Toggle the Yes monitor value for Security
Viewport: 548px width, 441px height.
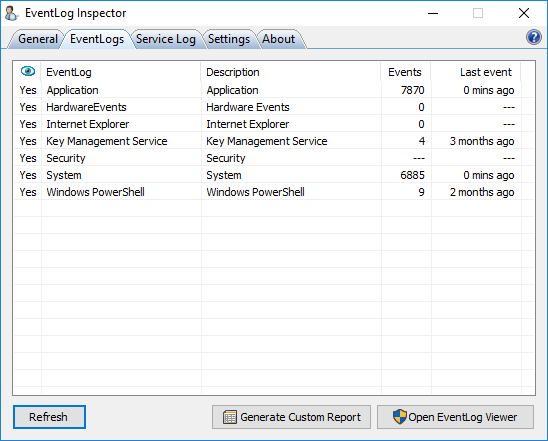[28, 158]
